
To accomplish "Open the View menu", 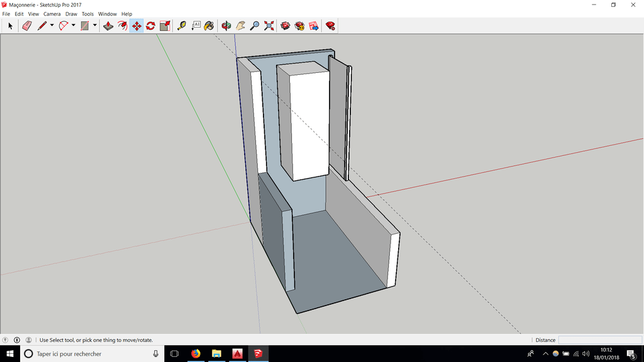I will [x=33, y=14].
